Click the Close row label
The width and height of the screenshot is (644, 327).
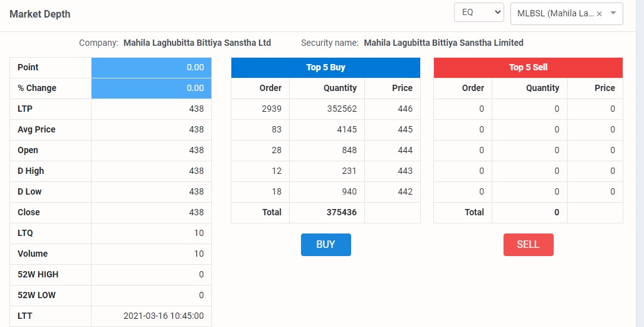coord(29,212)
